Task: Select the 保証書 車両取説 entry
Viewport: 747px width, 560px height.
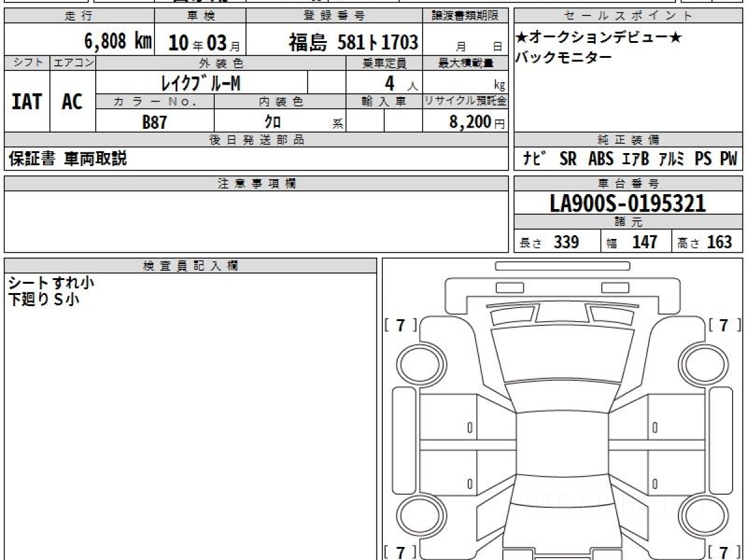Action: point(68,159)
